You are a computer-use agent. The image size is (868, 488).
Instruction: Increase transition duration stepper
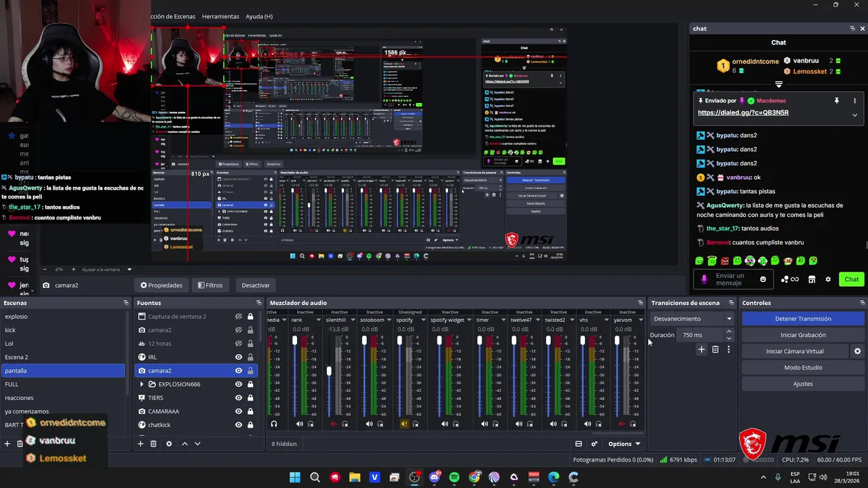click(x=729, y=331)
